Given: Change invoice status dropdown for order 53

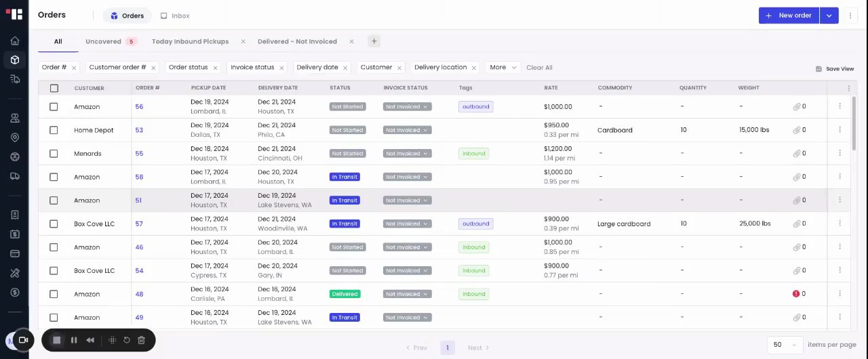Looking at the screenshot, I should [407, 130].
